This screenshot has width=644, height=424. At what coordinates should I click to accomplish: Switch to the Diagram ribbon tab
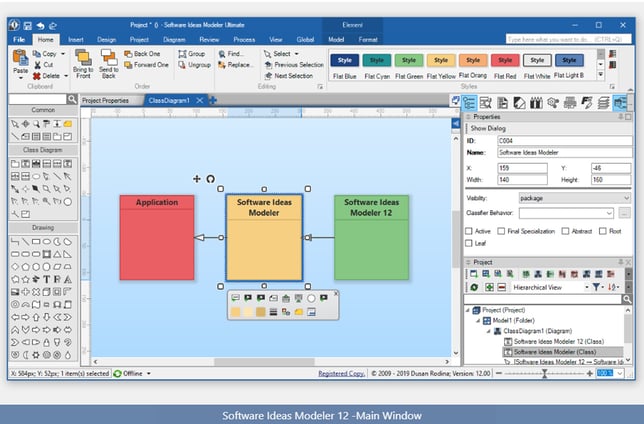click(174, 39)
